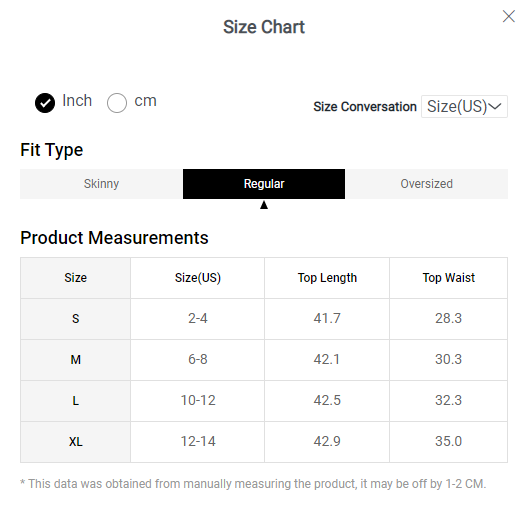Select the M size row label
The image size is (530, 510).
pyautogui.click(x=75, y=360)
